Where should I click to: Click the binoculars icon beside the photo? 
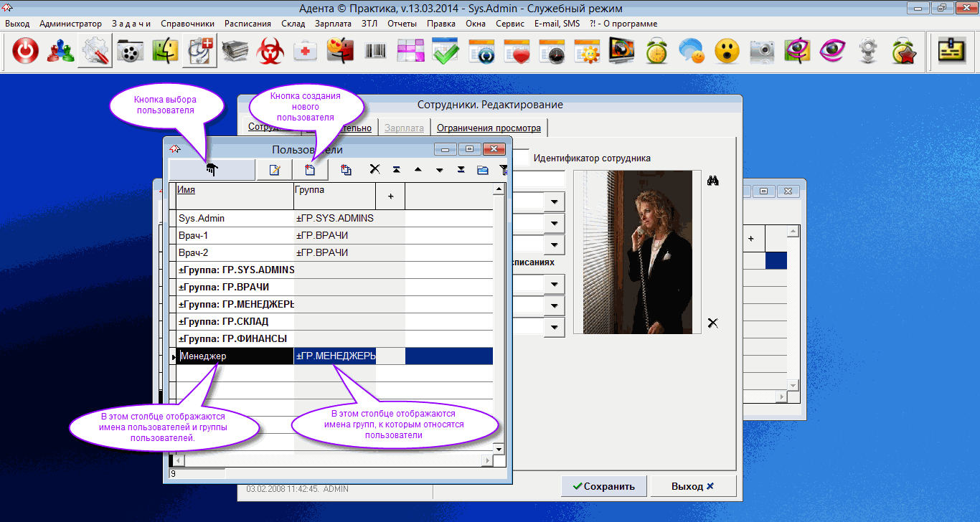(x=712, y=181)
